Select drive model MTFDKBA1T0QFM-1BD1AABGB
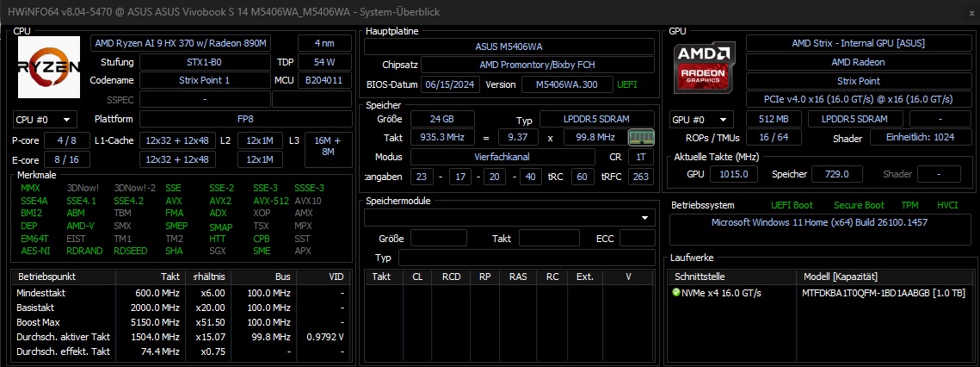Viewport: 980px width, 367px height. click(x=884, y=293)
